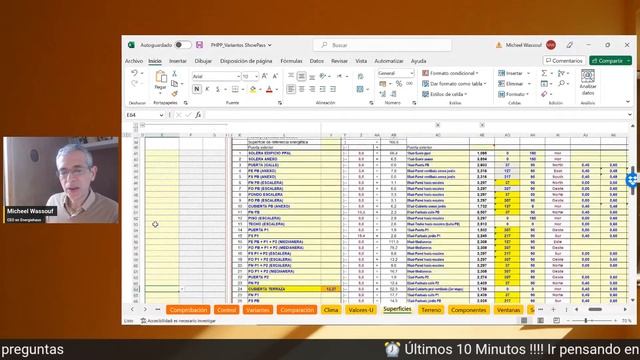Click the green Compartir button
Screen dimensions: 640x360
point(610,60)
